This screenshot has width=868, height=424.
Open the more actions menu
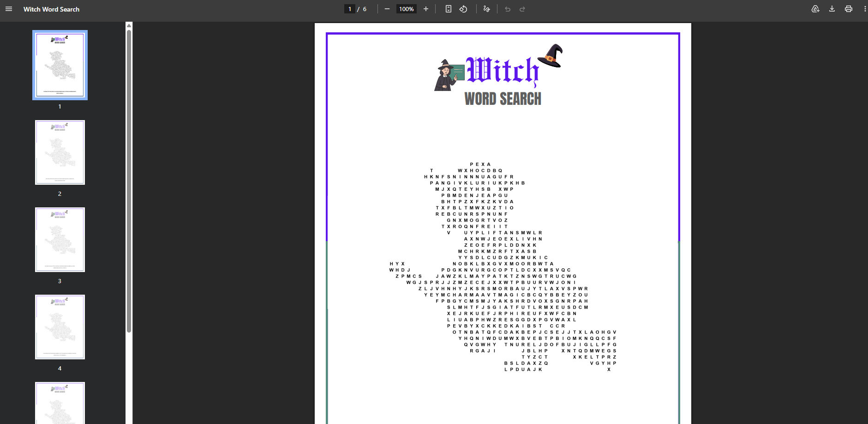point(864,9)
